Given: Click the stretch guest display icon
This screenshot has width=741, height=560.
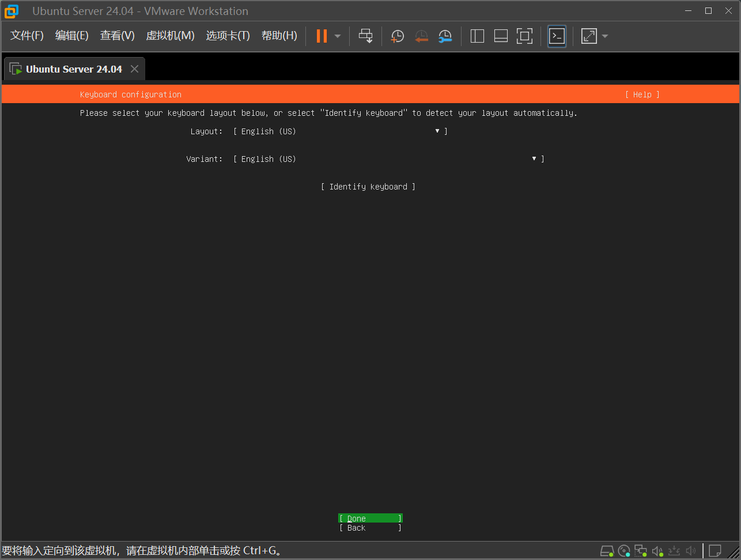Looking at the screenshot, I should click(x=589, y=36).
